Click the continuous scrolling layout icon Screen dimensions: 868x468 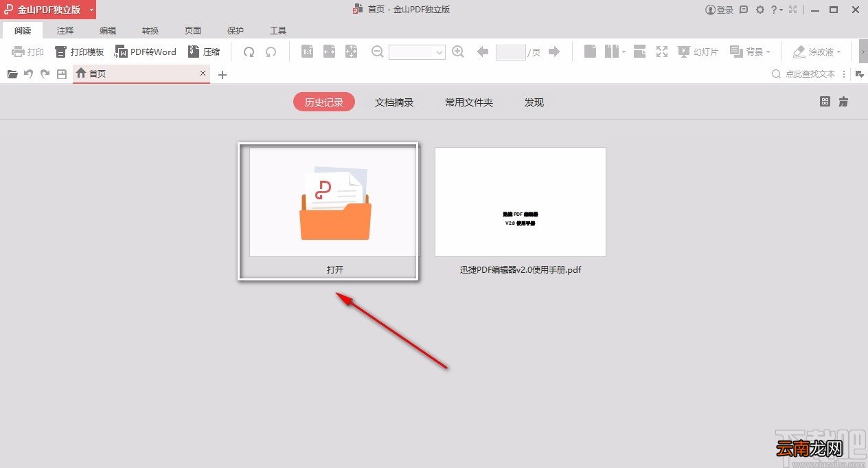coord(639,52)
